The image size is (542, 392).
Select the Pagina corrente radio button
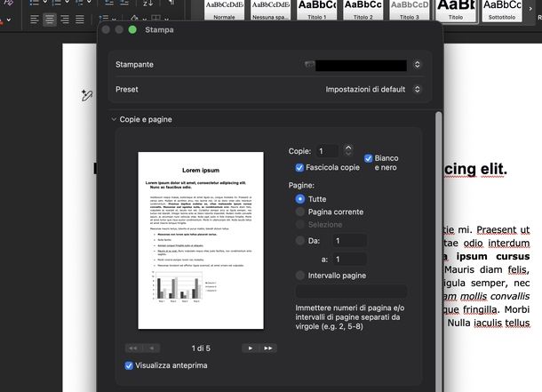click(300, 212)
